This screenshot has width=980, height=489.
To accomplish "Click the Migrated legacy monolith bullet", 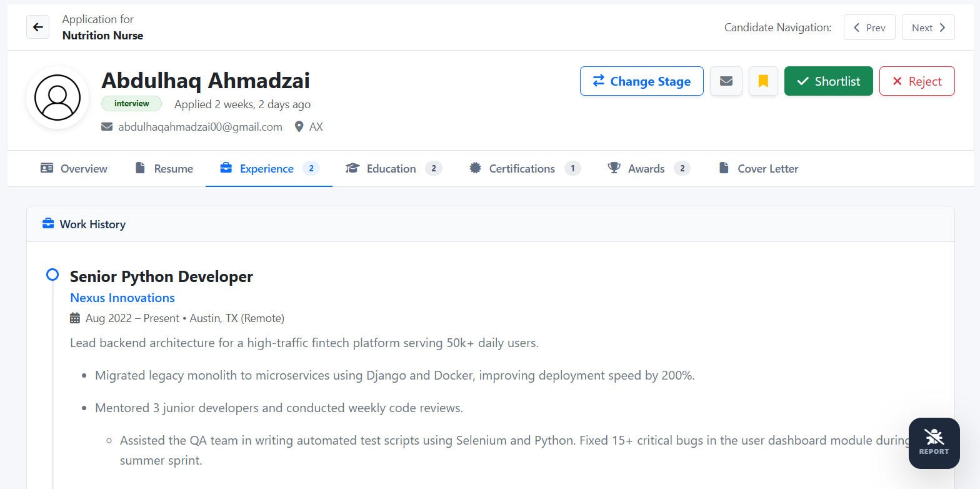I will [395, 375].
